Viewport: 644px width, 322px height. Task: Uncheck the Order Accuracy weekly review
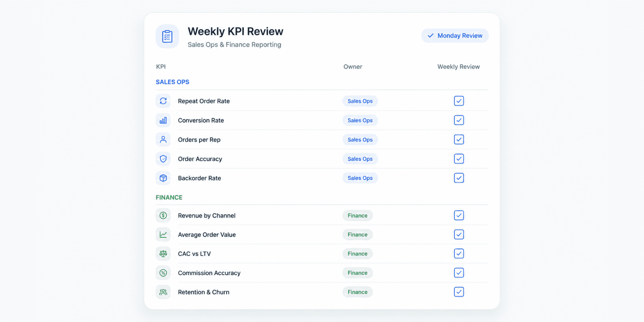(x=459, y=159)
